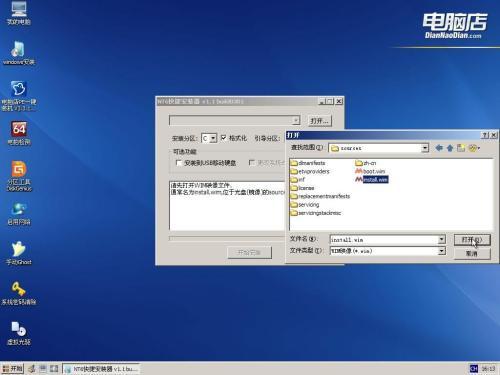Launch the Windows install desktop shortcut
Image resolution: width=500 pixels, height=375 pixels.
pos(19,53)
